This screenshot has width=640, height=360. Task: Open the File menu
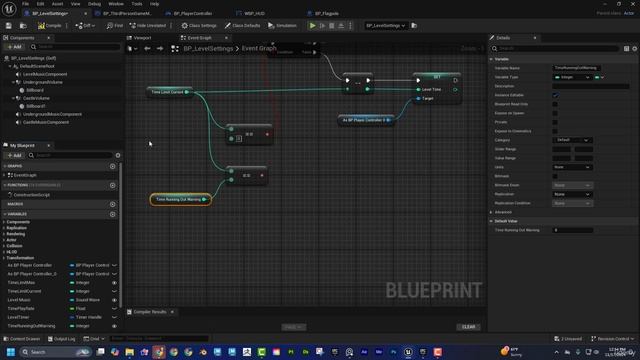click(25, 4)
